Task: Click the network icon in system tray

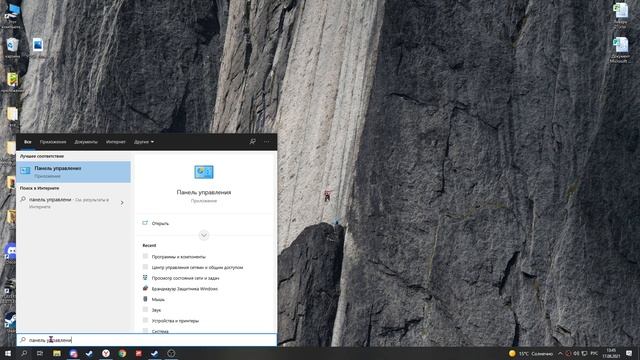Action: (584, 353)
